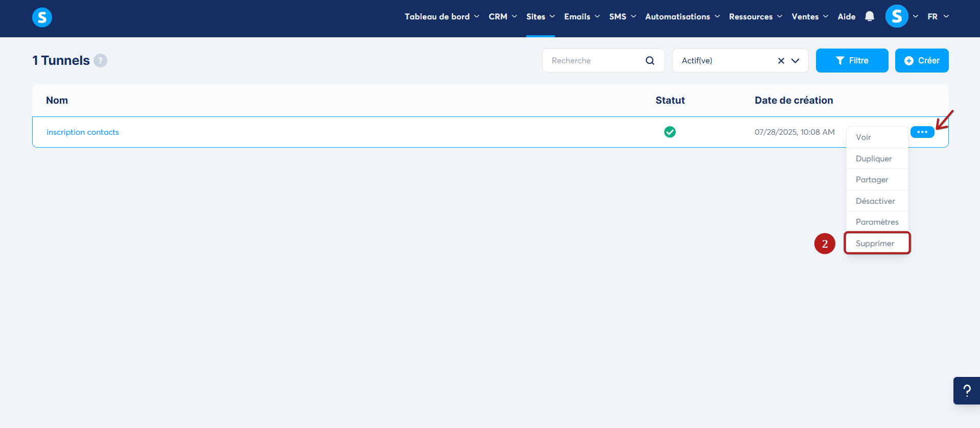This screenshot has height=428, width=980.
Task: Choose Partager in the context menu
Action: pos(877,180)
